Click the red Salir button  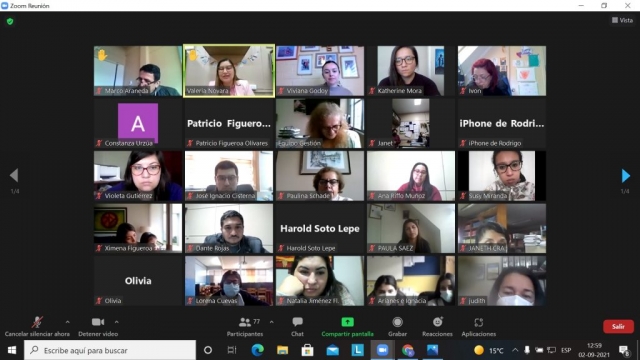click(618, 327)
